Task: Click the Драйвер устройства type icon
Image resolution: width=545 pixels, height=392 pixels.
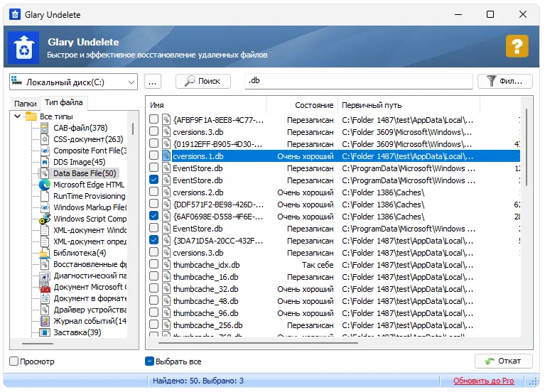Action: pos(45,310)
